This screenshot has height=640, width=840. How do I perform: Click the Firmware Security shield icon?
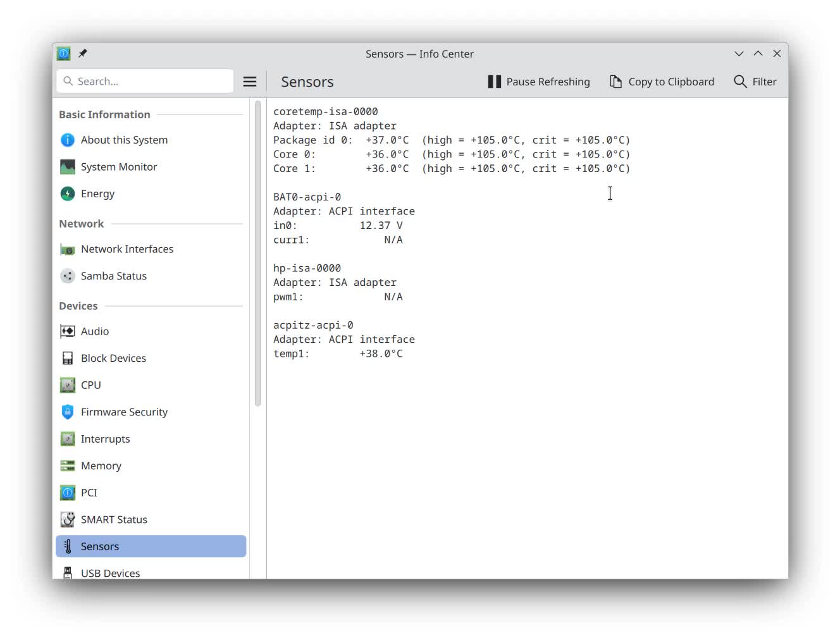68,412
